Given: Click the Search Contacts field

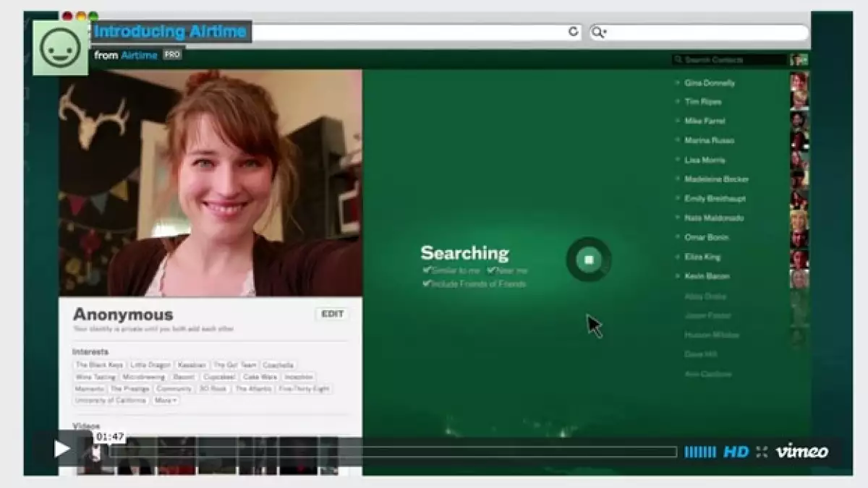Looking at the screenshot, I should point(729,60).
